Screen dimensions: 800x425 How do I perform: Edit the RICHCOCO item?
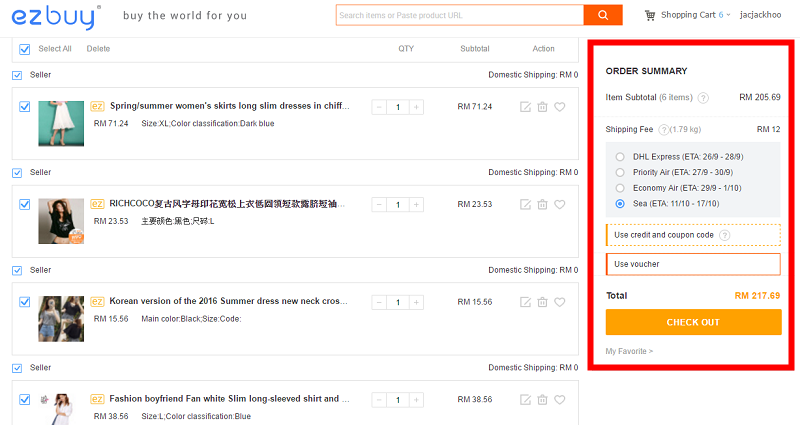coord(525,204)
